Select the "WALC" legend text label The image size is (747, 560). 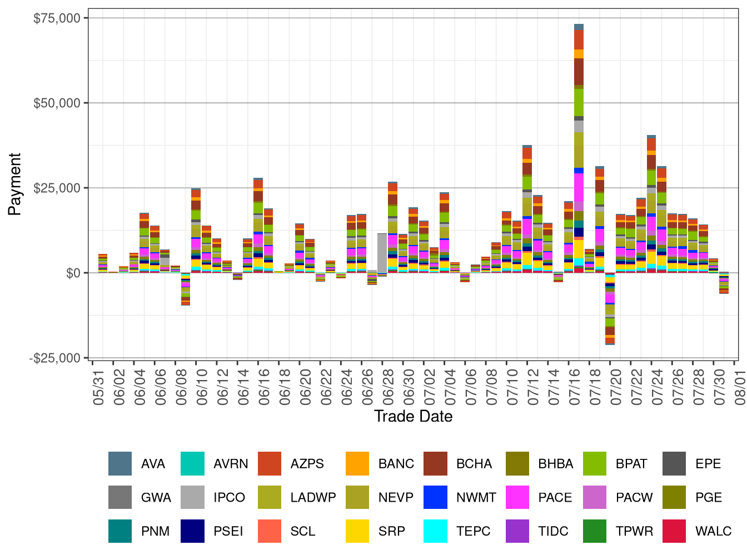coord(714,531)
